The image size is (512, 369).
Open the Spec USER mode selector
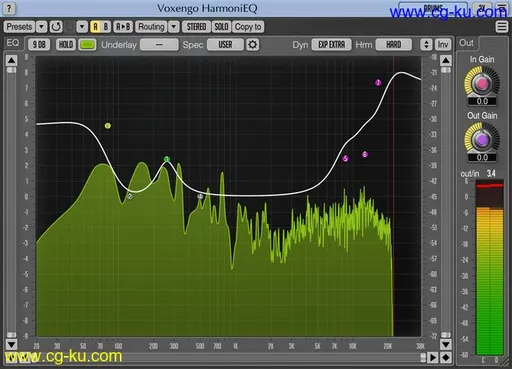coord(225,44)
